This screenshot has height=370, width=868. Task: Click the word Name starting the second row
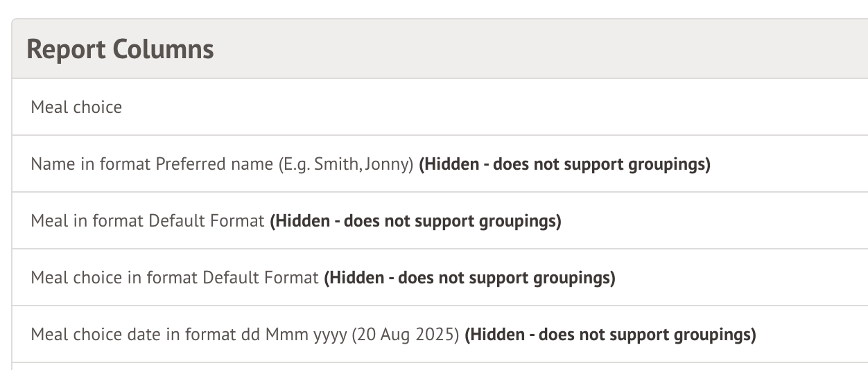(x=47, y=164)
